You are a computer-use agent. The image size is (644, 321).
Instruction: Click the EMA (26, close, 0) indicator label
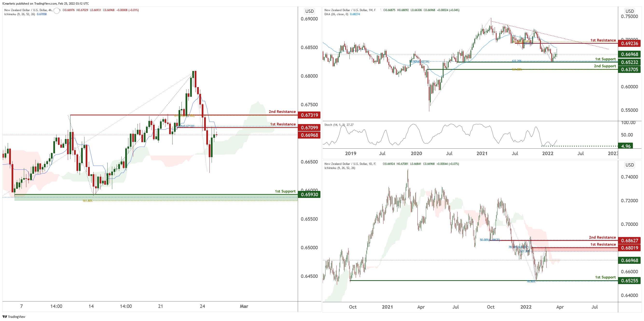click(336, 14)
